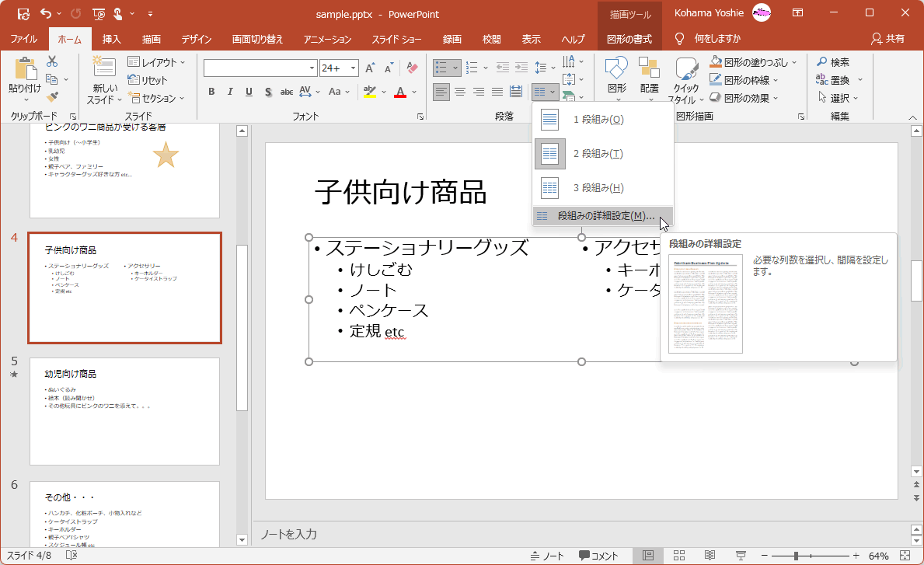Toggle center text alignment

(460, 92)
